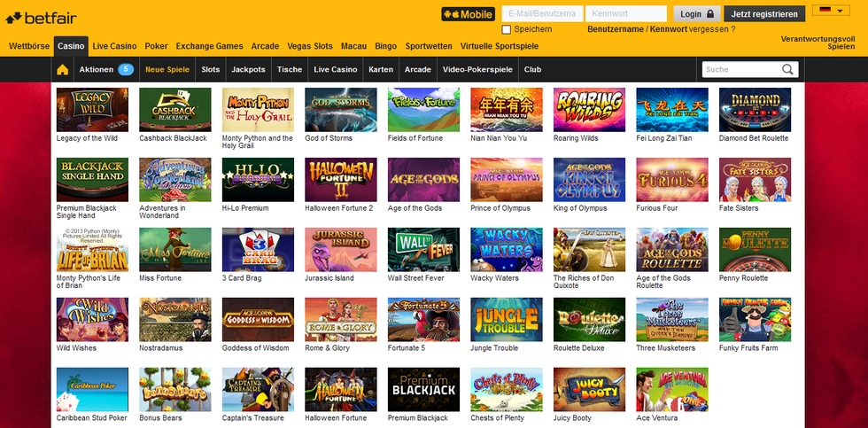Open Juicy Booty thumbnail
The width and height of the screenshot is (868, 428).
(590, 390)
